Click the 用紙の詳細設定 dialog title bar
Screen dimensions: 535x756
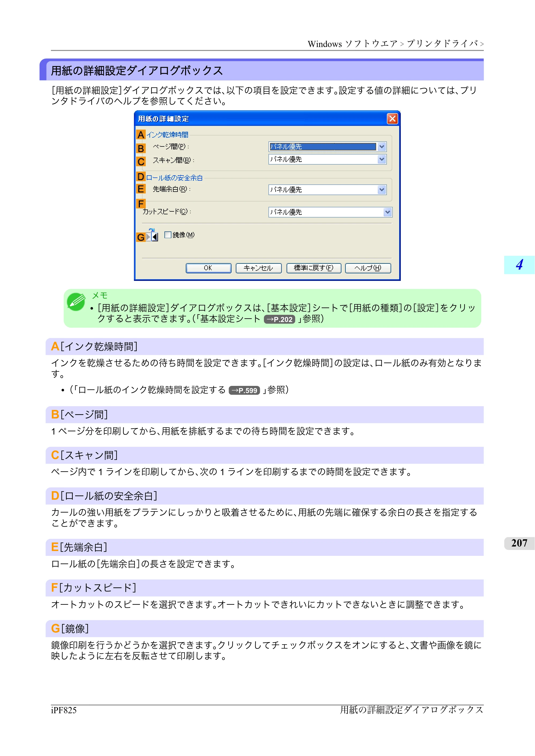click(x=267, y=119)
